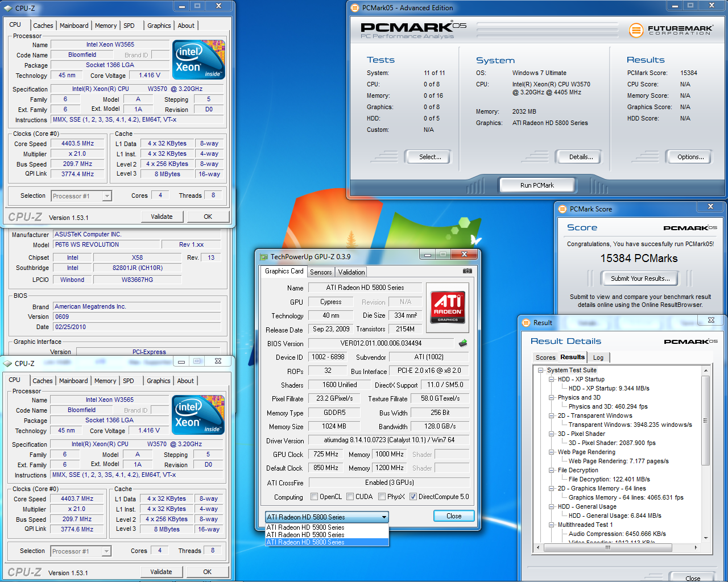Click the Futuremark Corporation logo in PCMark05

671,30
